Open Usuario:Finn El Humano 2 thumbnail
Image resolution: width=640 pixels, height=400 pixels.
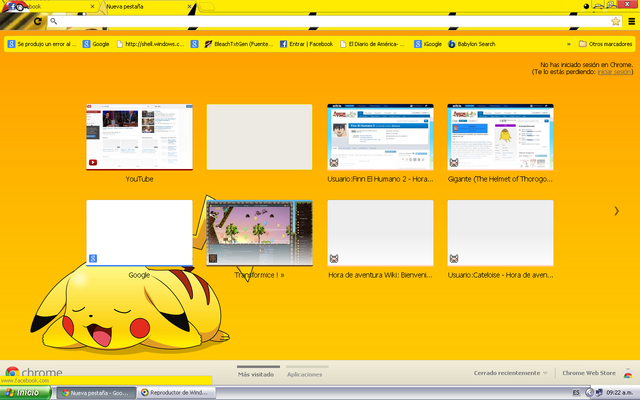(380, 137)
